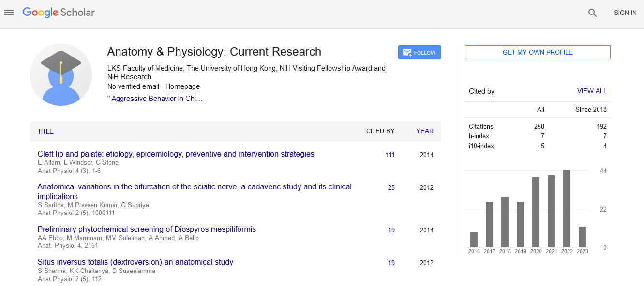The height and width of the screenshot is (286, 644).
Task: Click View All citations link
Action: [x=591, y=91]
